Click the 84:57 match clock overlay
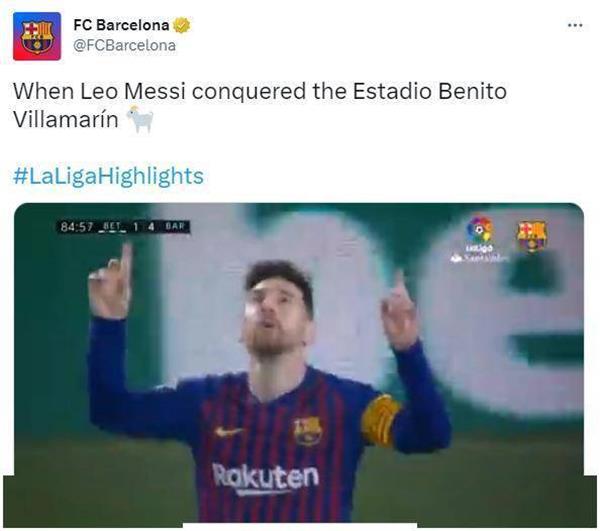The width and height of the screenshot is (600, 531). tap(77, 227)
